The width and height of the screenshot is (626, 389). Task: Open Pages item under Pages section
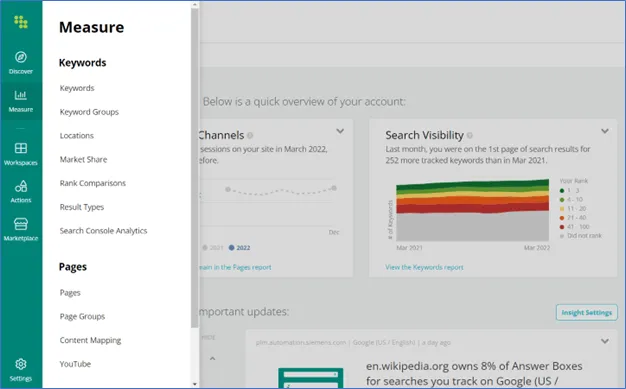tap(70, 293)
